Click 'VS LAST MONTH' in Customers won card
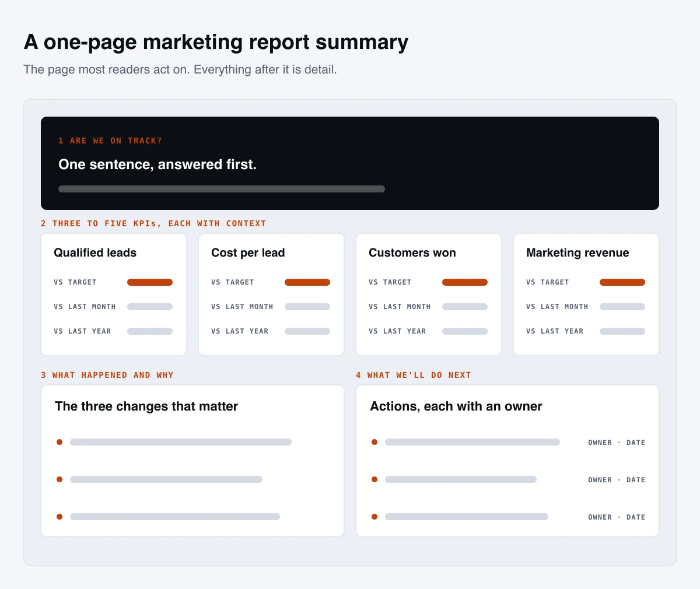This screenshot has height=589, width=700. (x=400, y=307)
